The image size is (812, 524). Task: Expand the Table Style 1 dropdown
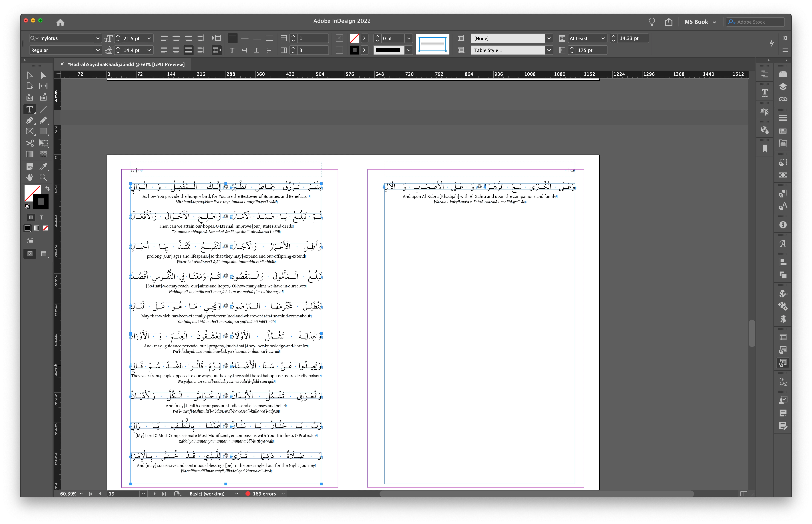[549, 50]
